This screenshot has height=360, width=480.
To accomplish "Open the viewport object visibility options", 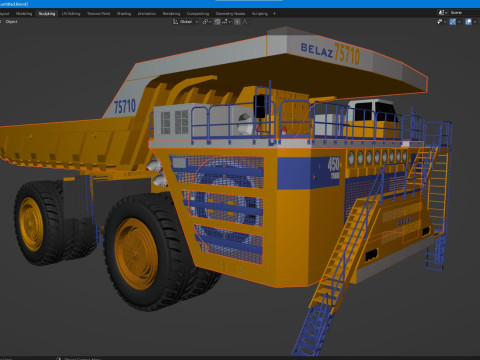I will coord(441,22).
